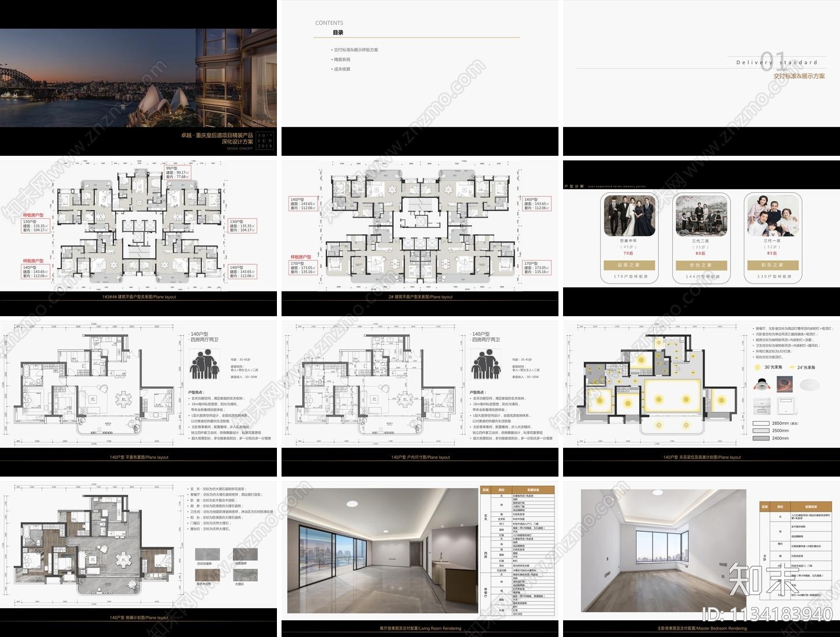Click the '目录' title text
This screenshot has height=637, width=840.
pos(338,32)
